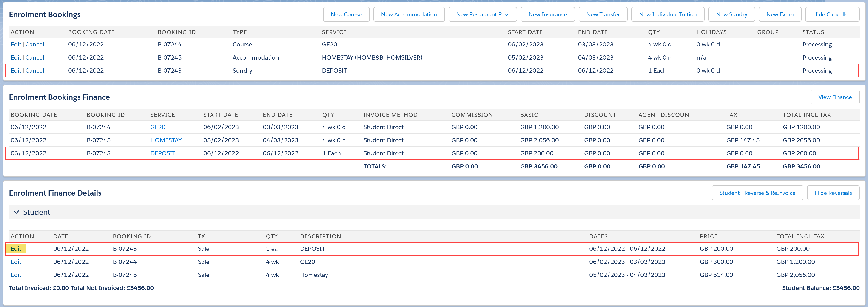Cancel the DEPOSIT sundry booking
868x307 pixels.
(x=35, y=71)
